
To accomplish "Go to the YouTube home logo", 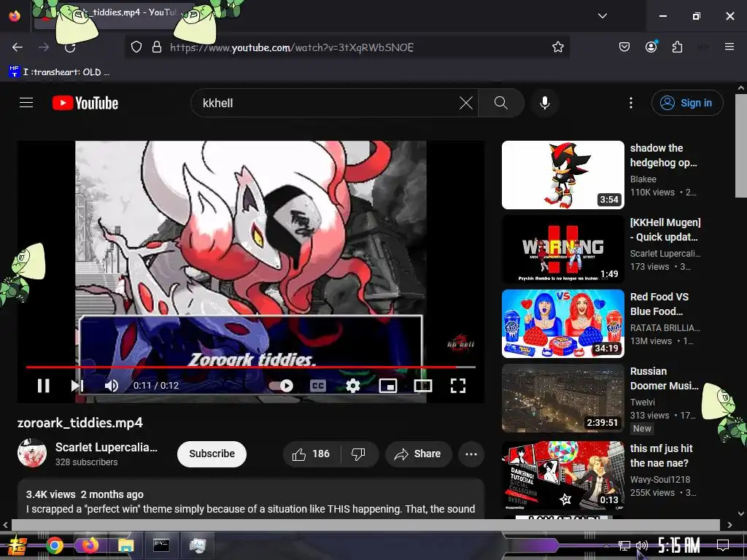I will click(85, 103).
